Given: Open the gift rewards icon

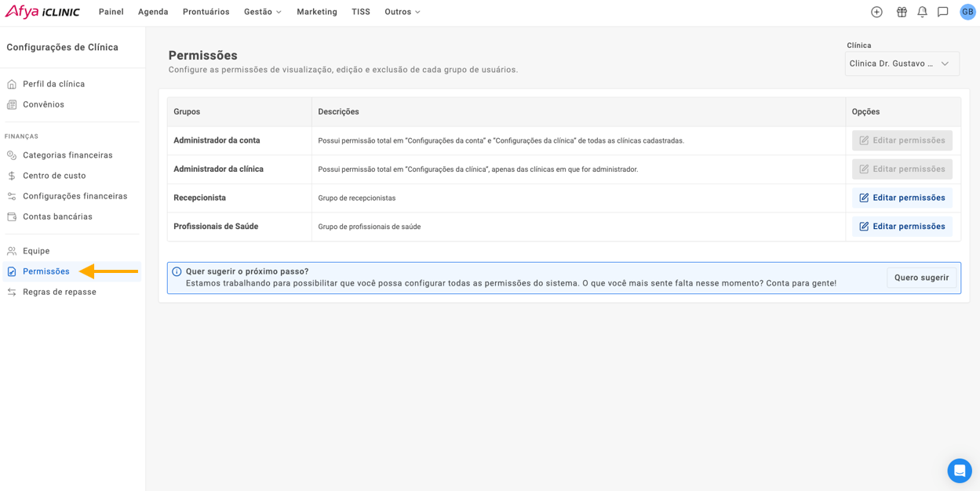Looking at the screenshot, I should coord(902,12).
